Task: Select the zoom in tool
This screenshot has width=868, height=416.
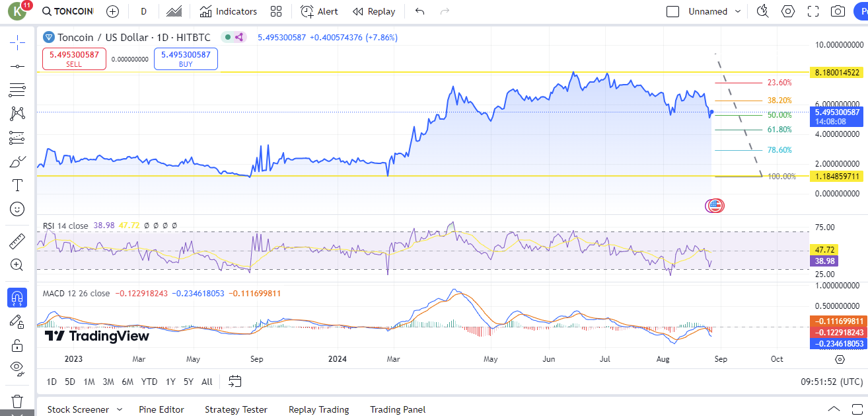Action: point(17,265)
